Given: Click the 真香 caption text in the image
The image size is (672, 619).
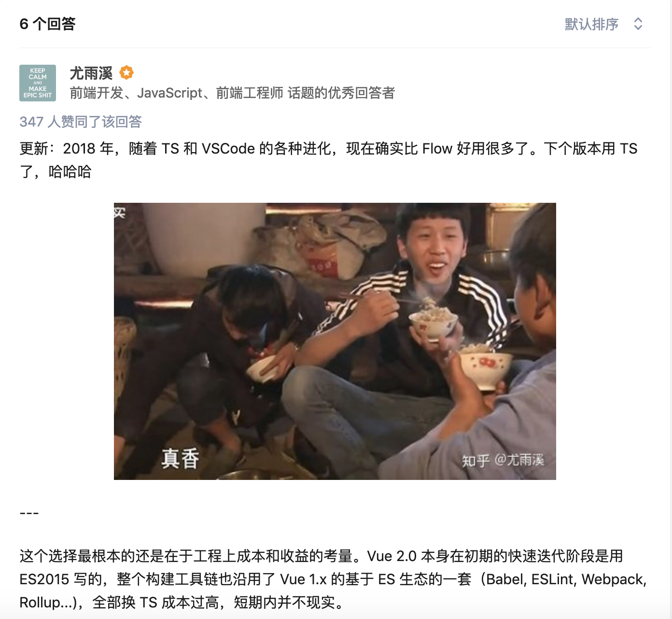Looking at the screenshot, I should click(x=180, y=458).
